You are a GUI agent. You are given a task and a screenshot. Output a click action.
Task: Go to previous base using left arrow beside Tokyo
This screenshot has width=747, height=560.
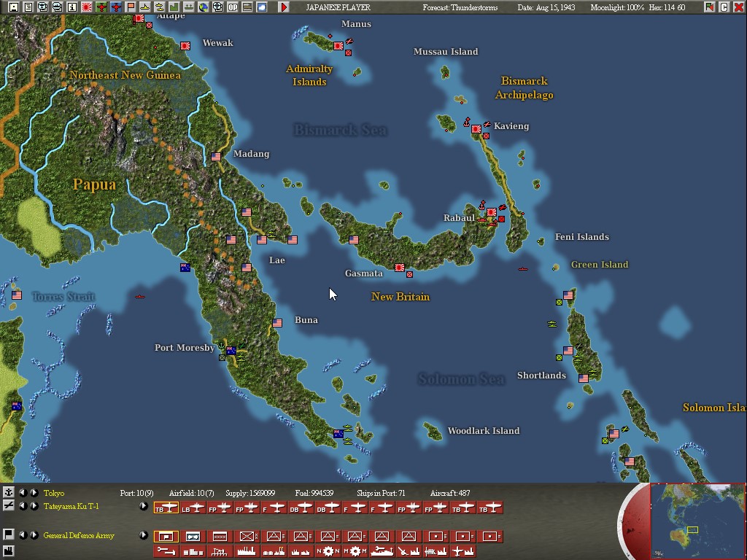(23, 492)
